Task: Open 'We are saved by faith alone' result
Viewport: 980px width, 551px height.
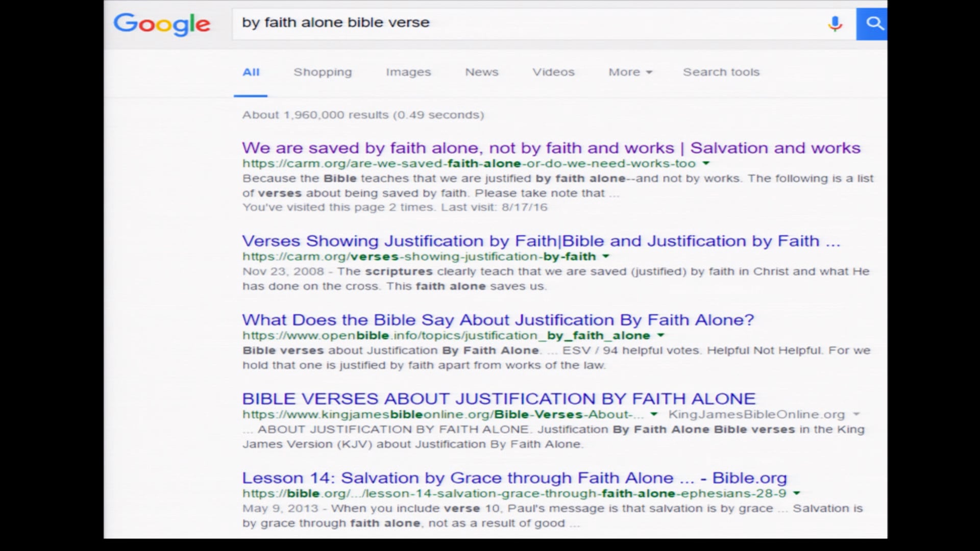Action: coord(551,148)
